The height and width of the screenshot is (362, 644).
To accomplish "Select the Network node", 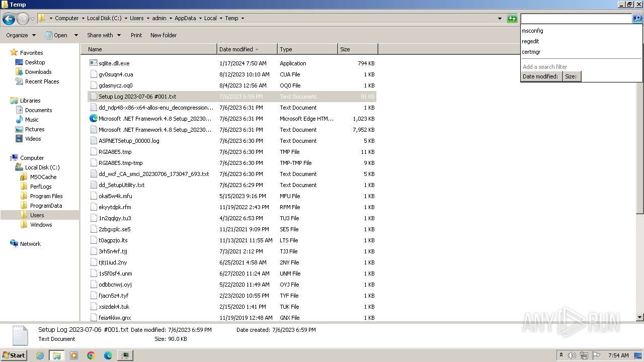I will 30,244.
